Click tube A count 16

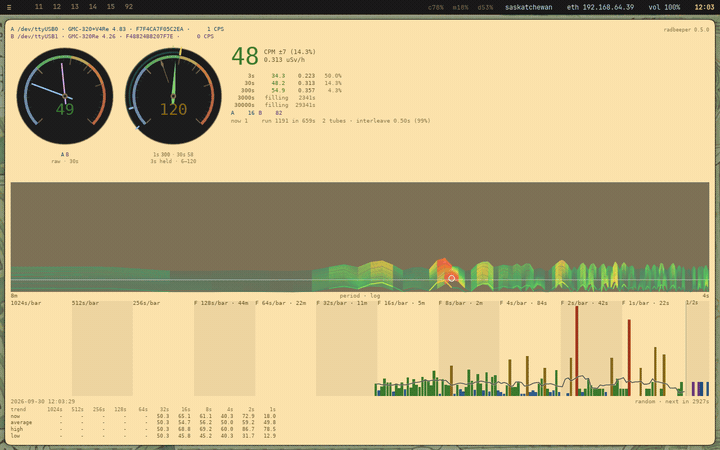pyautogui.click(x=251, y=113)
